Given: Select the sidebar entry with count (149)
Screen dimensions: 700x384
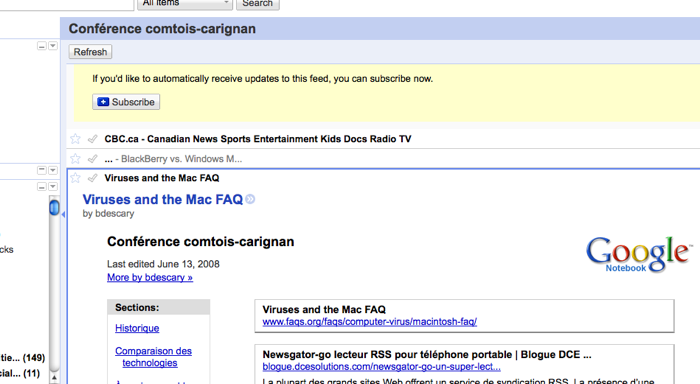Looking at the screenshot, I should pos(22,358).
